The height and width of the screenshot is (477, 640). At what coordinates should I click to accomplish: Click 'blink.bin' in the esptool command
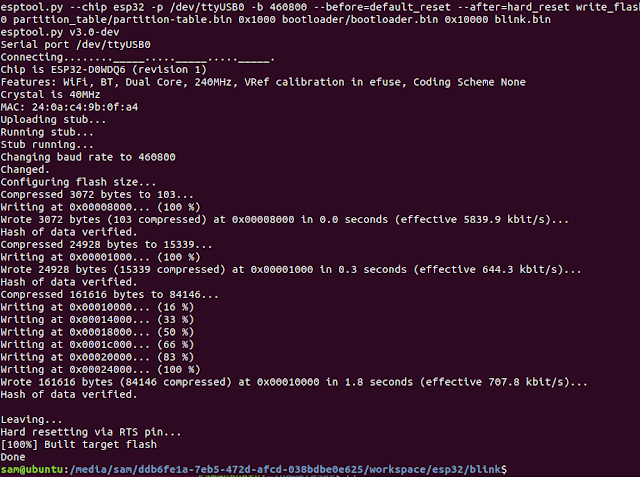(522, 20)
